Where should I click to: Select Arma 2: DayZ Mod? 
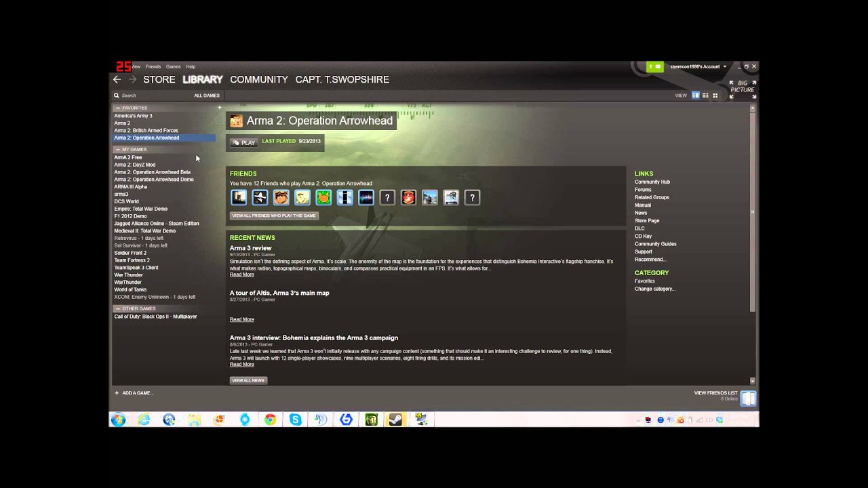(135, 165)
